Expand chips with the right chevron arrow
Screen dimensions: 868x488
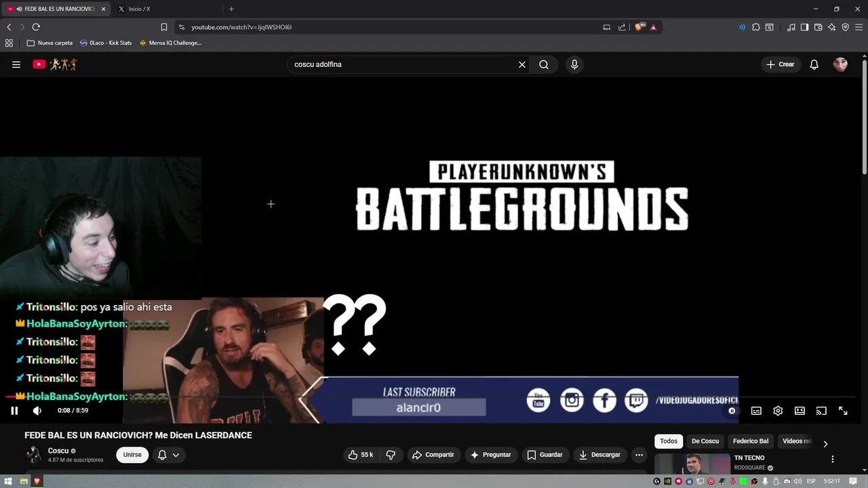[825, 444]
